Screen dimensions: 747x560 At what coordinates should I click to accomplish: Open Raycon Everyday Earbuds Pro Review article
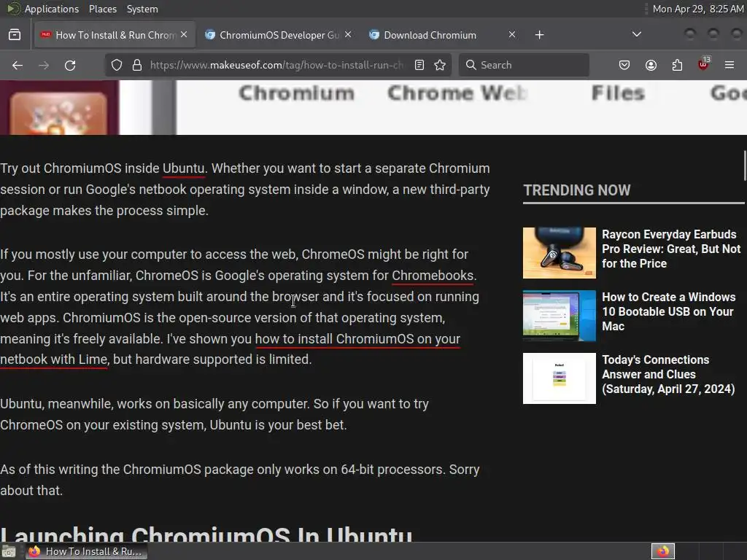[671, 249]
